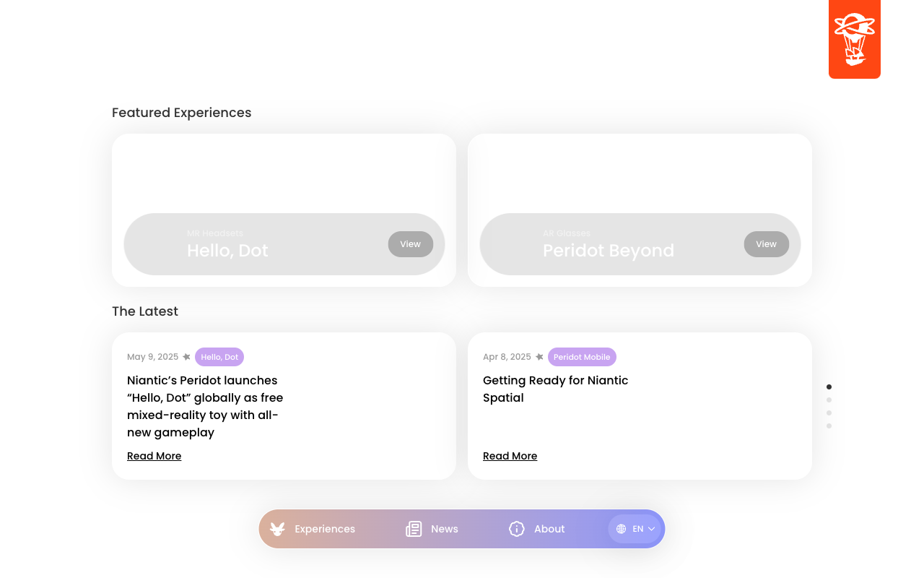This screenshot has height=578, width=924.
Task: View the Peridot Beyond experience
Action: point(767,244)
